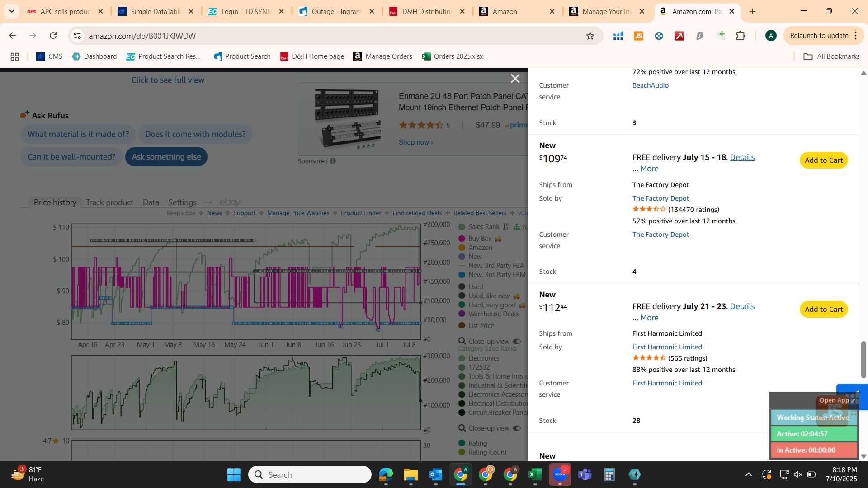This screenshot has height=488, width=868.
Task: Open First Harmonic Limited seller link
Action: tap(667, 347)
